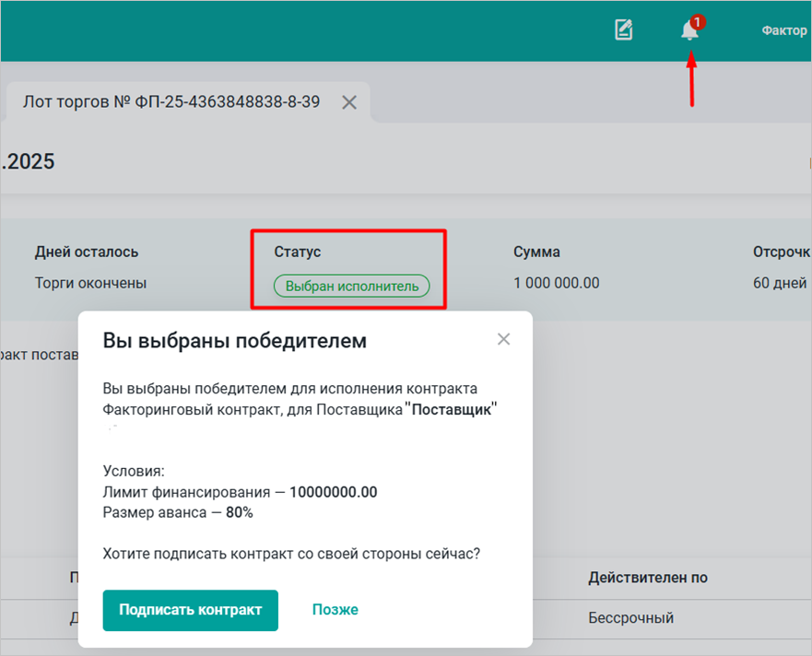Click the 80% advance size value
Viewport: 812px width, 656px height.
[x=240, y=512]
